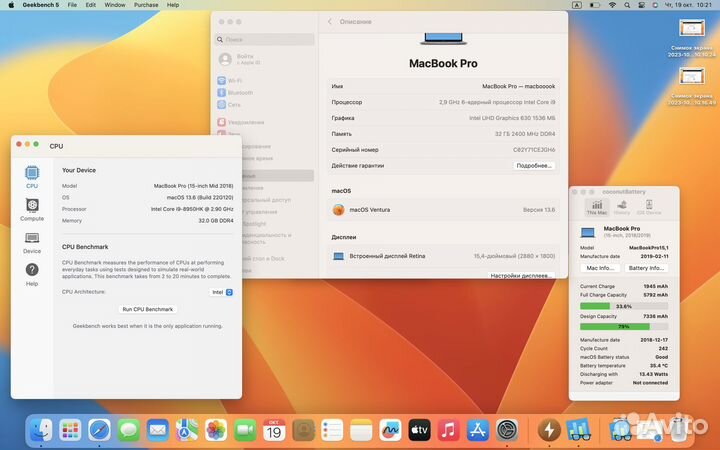Image resolution: width=720 pixels, height=450 pixels.
Task: Switch to This Mac tab in coconutBattery
Action: click(x=597, y=207)
